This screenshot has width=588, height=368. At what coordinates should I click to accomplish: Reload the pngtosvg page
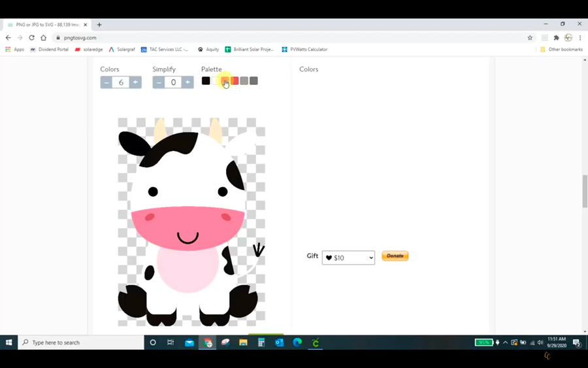click(31, 37)
